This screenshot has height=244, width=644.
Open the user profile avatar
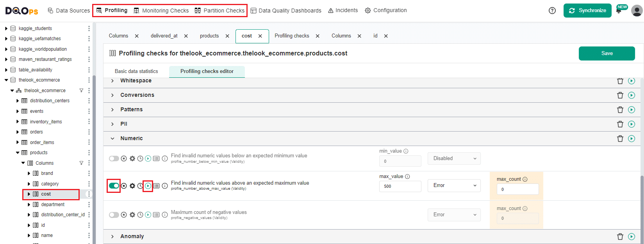[x=637, y=11]
